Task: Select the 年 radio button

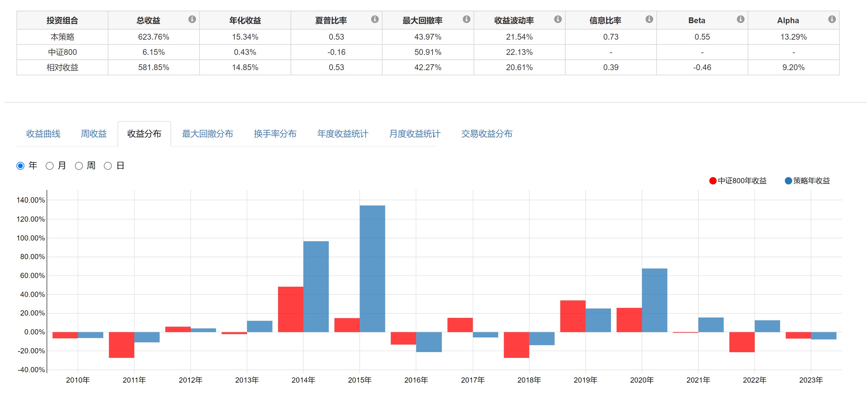Action: pos(20,166)
